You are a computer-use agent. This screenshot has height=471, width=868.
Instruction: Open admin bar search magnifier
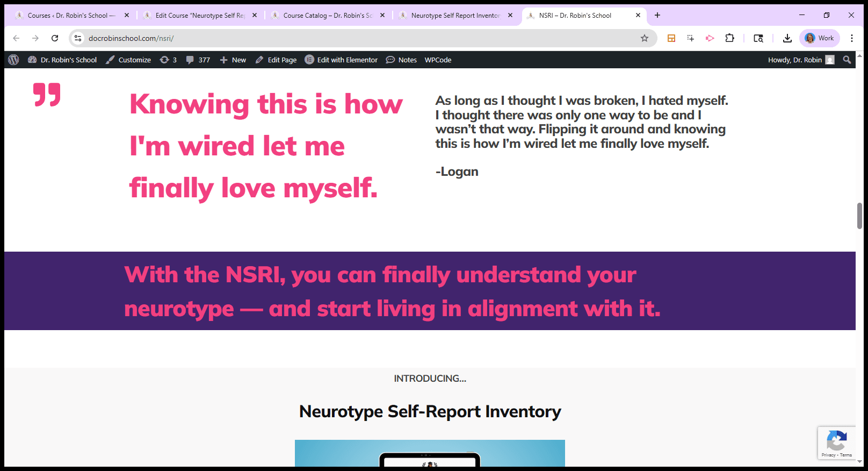click(847, 60)
